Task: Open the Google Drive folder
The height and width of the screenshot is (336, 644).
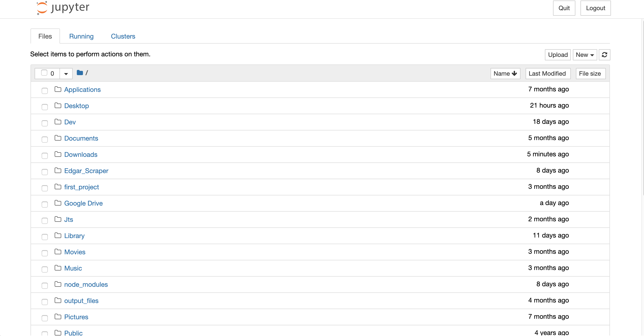Action: 83,203
